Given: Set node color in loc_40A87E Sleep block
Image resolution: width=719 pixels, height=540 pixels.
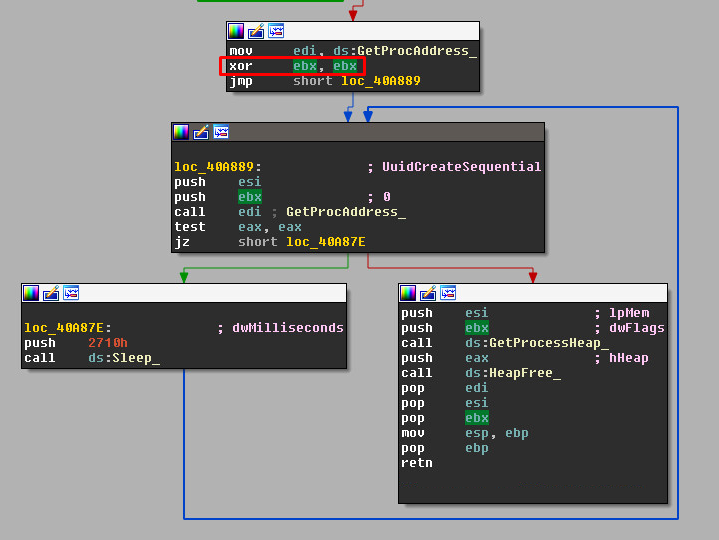Looking at the screenshot, I should [x=31, y=293].
